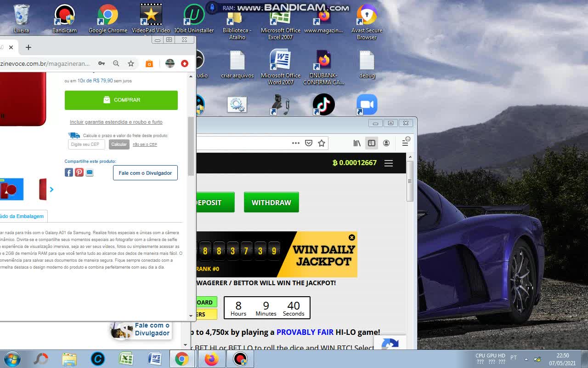Viewport: 588px width, 368px height.
Task: Click the bordered Fale com o Divulgador button
Action: tap(145, 173)
